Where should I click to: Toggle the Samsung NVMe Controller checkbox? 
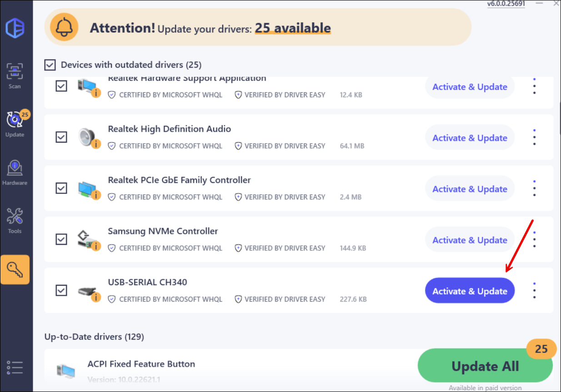click(61, 239)
